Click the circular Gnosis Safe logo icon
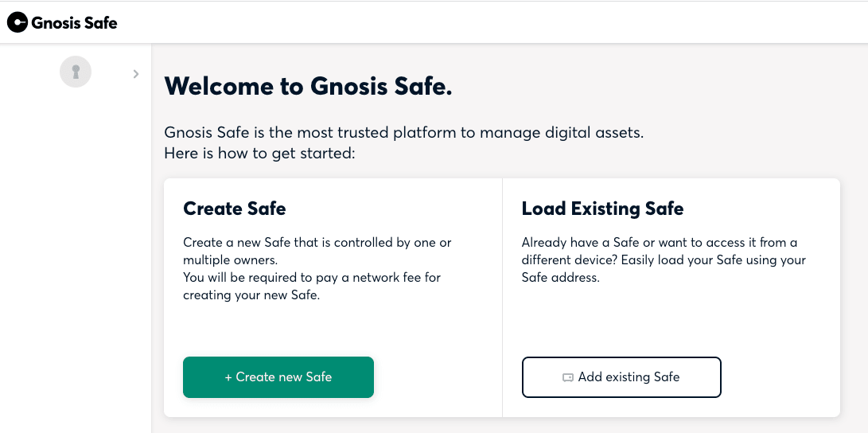The height and width of the screenshot is (433, 868). pyautogui.click(x=18, y=22)
